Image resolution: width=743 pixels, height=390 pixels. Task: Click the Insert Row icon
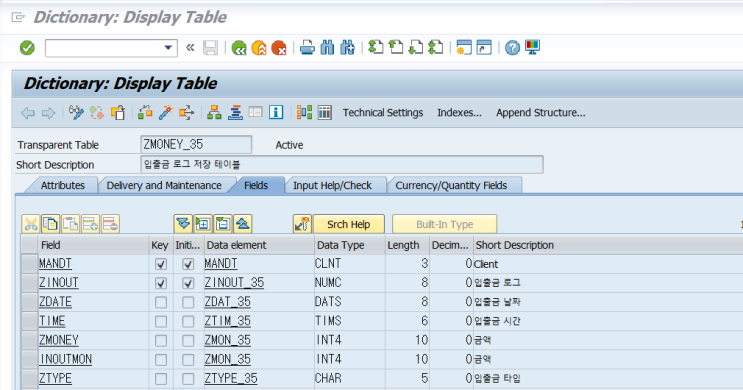pos(91,224)
